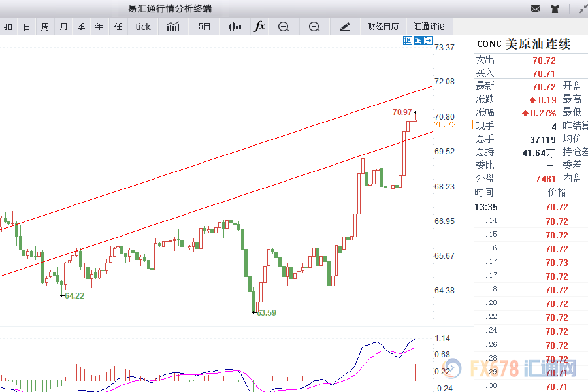588x392 pixels.
Task: Select the candlestick chart style icon
Action: pos(235,27)
